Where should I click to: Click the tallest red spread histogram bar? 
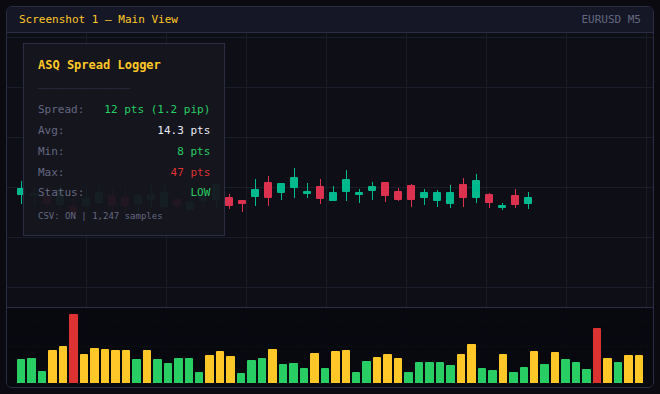coord(73,349)
